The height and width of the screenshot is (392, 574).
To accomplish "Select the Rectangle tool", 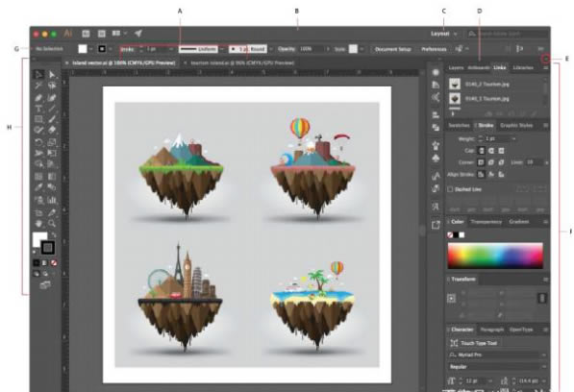I will pos(38,119).
